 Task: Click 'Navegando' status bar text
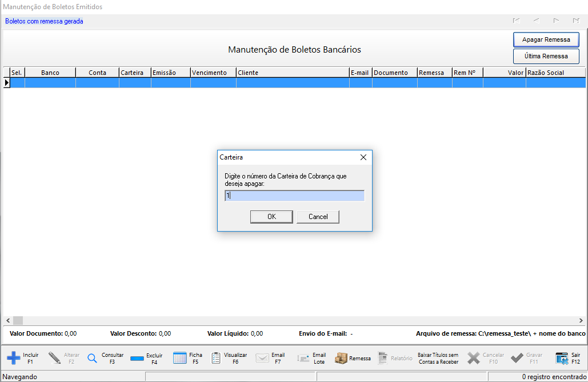coord(20,377)
